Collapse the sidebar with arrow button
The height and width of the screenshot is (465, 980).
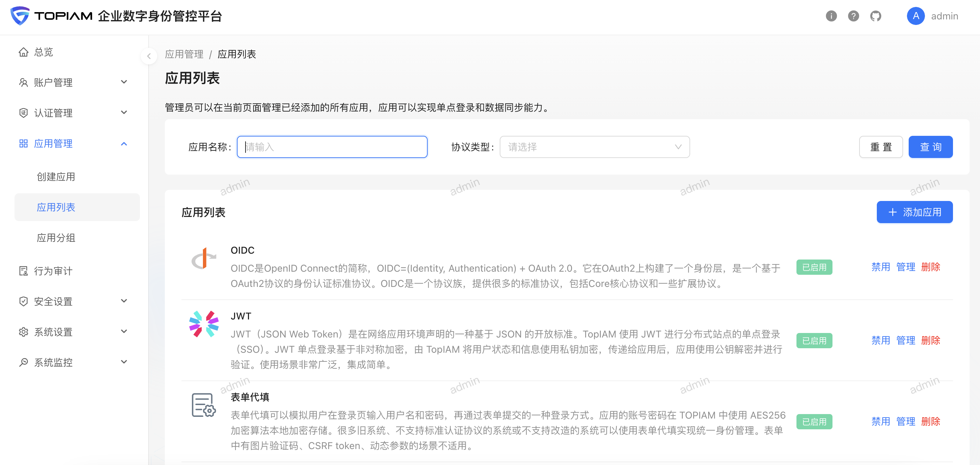[149, 56]
